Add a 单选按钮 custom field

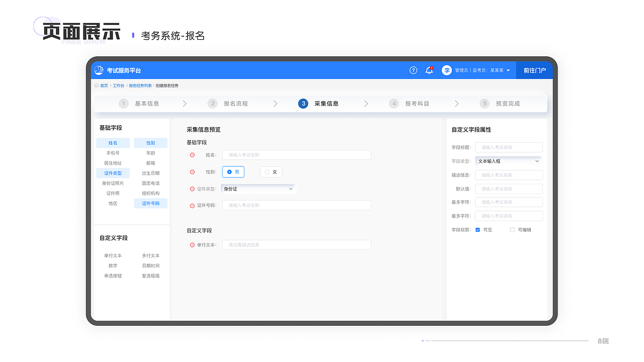pyautogui.click(x=113, y=276)
